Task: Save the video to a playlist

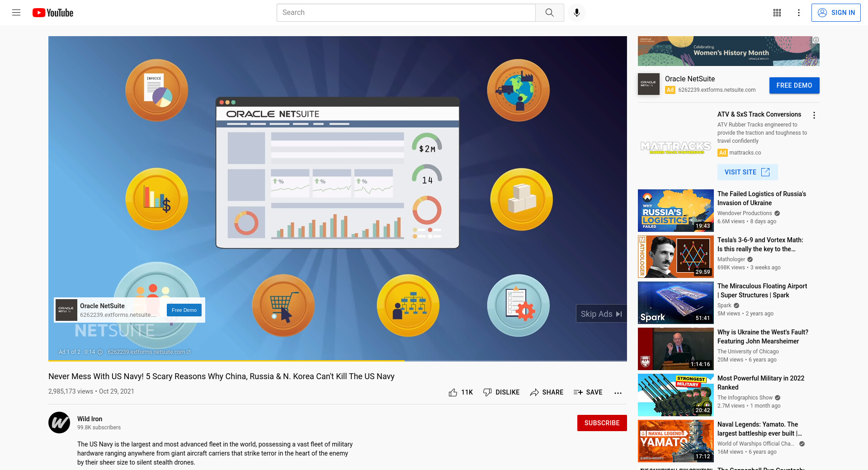Action: point(588,392)
